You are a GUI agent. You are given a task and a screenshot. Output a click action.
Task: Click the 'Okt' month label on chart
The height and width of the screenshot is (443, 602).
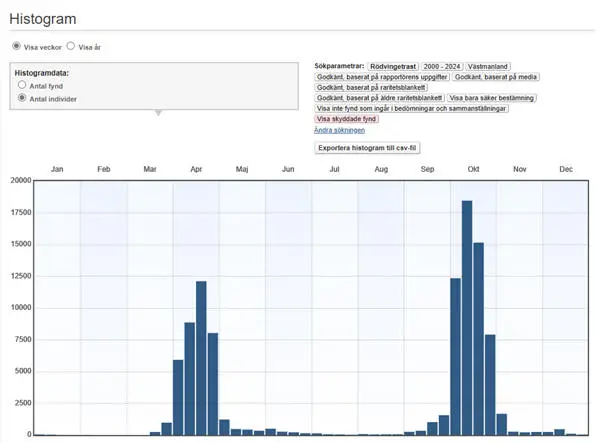click(473, 170)
